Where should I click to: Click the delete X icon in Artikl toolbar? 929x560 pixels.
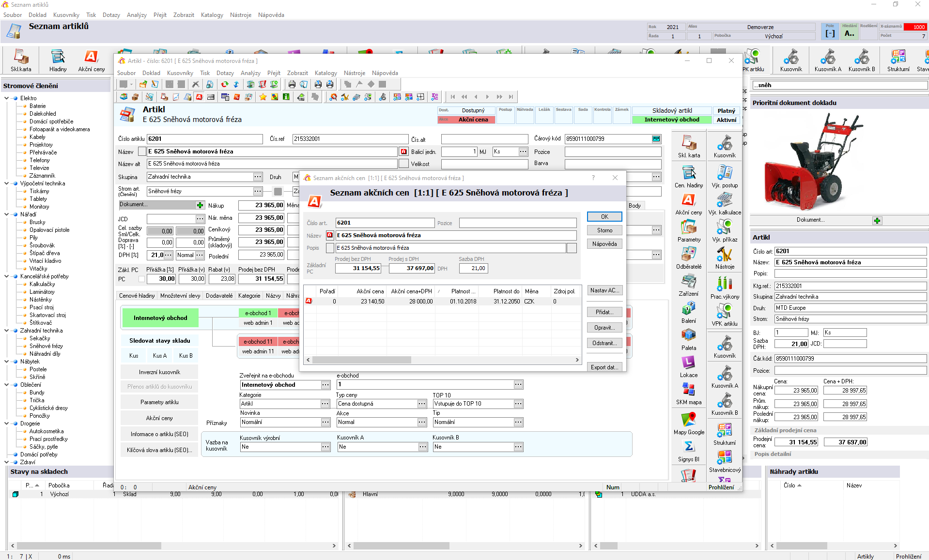point(195,84)
